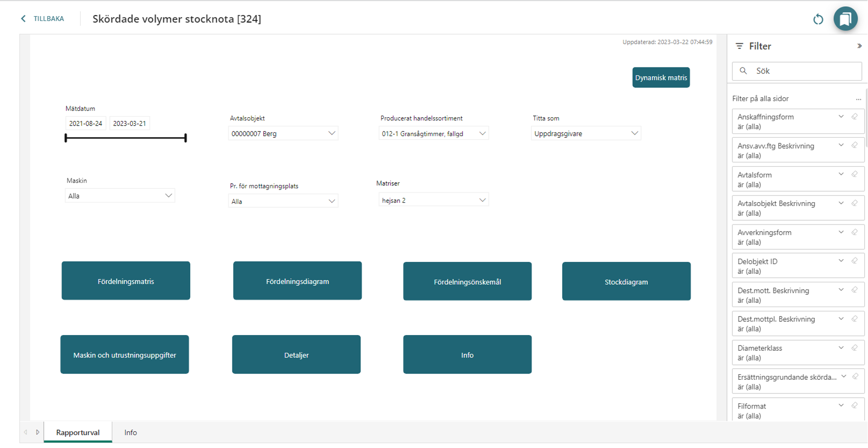Open the Fördelningsmatris report
Screen dimensions: 868x448
click(126, 281)
